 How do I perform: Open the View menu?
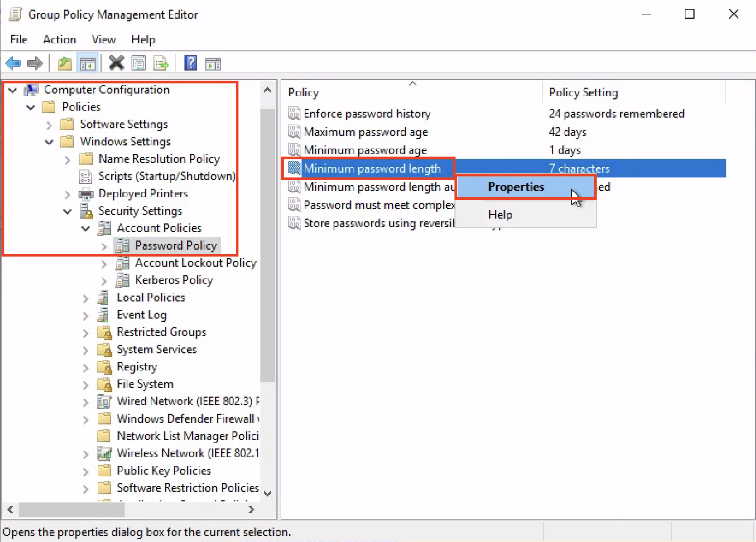pos(104,40)
